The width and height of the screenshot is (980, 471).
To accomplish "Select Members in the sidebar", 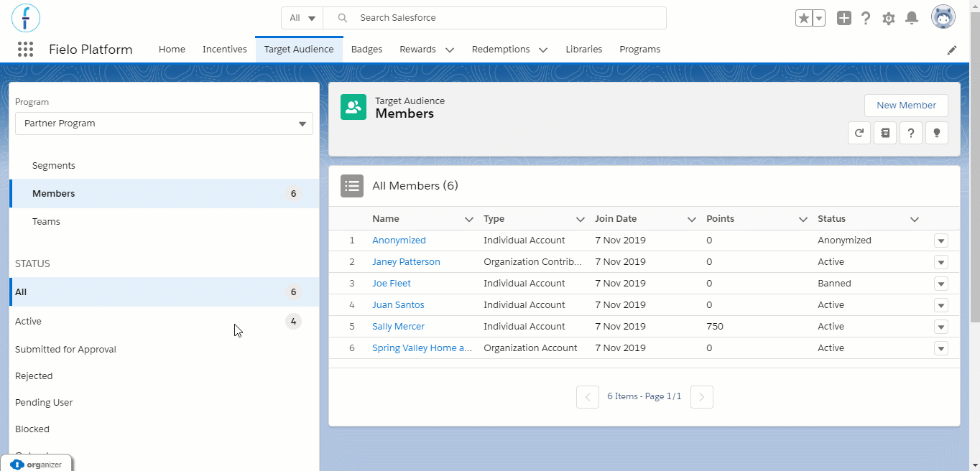I will coord(165,194).
